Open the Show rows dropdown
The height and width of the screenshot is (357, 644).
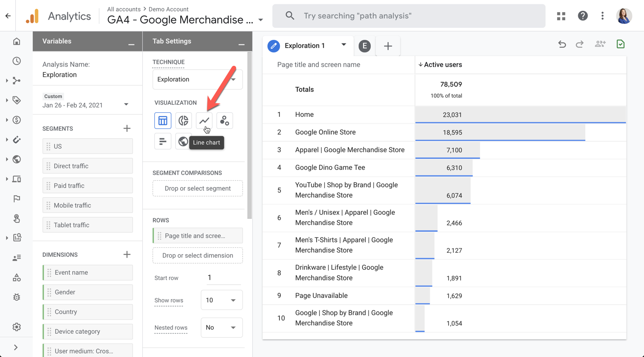click(222, 300)
